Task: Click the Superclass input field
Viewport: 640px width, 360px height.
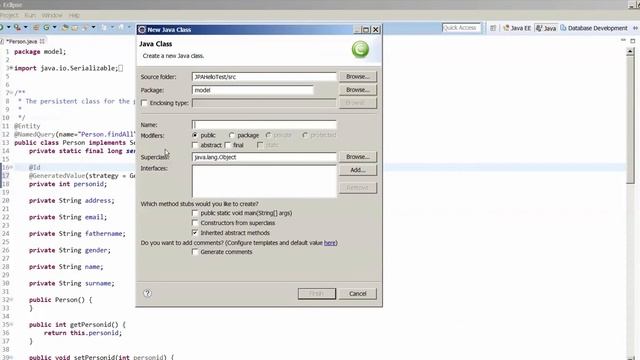Action: (x=264, y=157)
